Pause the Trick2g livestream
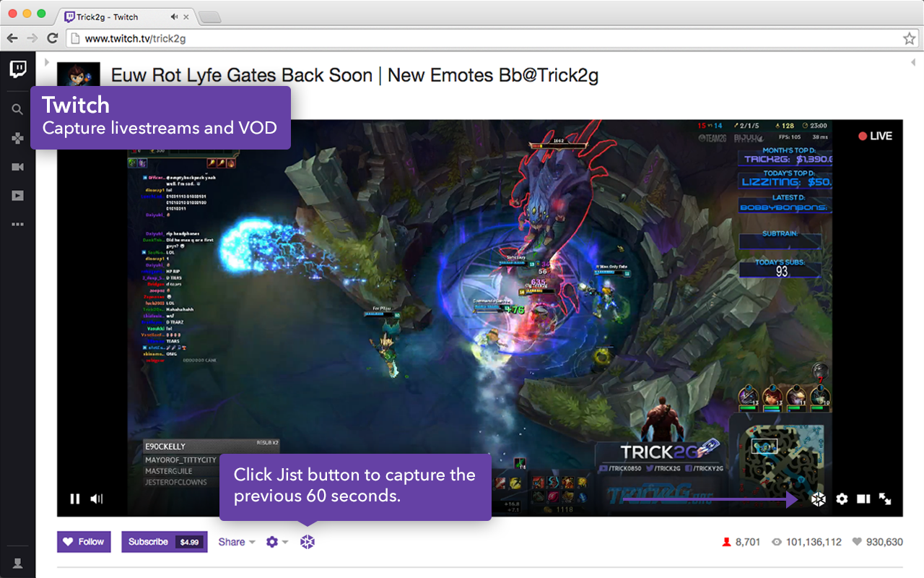 coord(74,499)
